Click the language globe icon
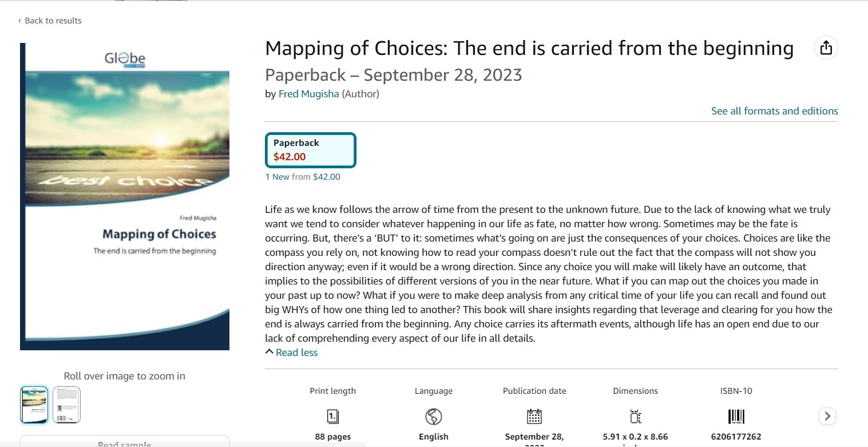 [434, 416]
